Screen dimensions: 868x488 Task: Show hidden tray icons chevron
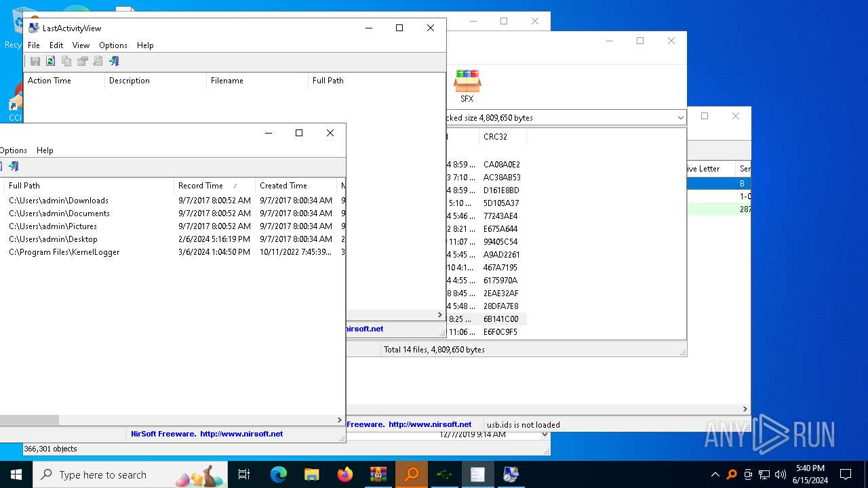(x=715, y=474)
